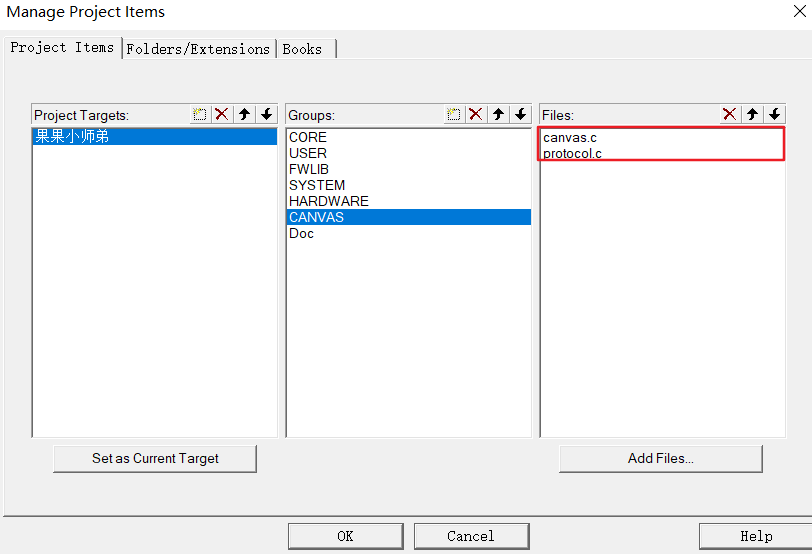
Task: Click the Add Files... button
Action: point(660,459)
